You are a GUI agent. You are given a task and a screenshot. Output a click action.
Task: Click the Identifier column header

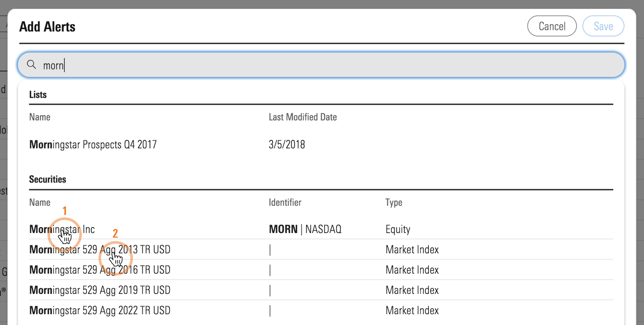[285, 202]
